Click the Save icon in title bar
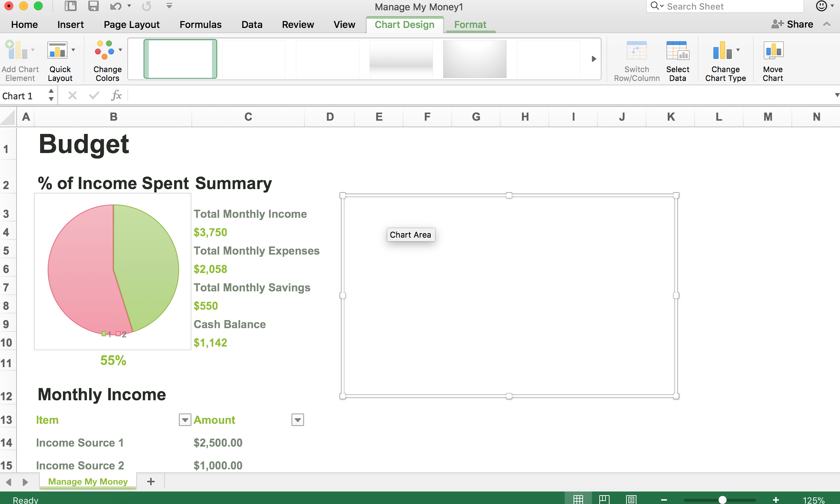Image resolution: width=840 pixels, height=504 pixels. pos(93,6)
